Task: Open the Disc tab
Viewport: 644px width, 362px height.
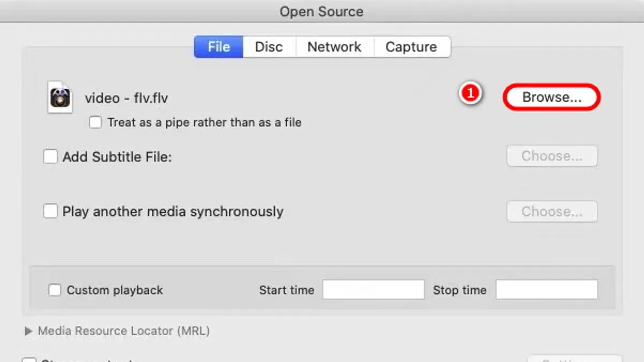Action: (x=269, y=47)
